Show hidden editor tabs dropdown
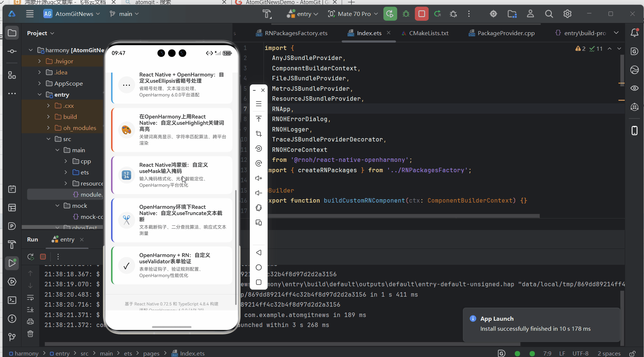Image resolution: width=644 pixels, height=357 pixels. coord(616,33)
